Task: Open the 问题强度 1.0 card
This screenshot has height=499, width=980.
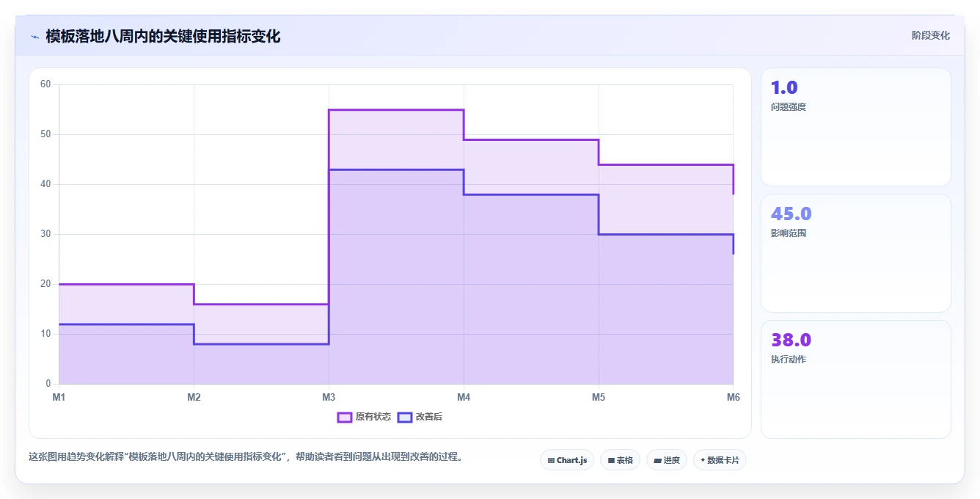Action: pos(856,127)
